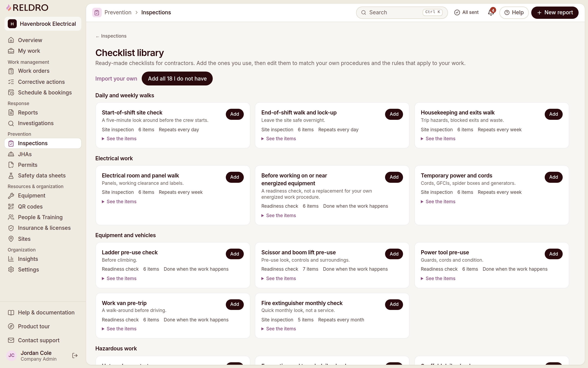Open the notifications bell

(x=491, y=12)
